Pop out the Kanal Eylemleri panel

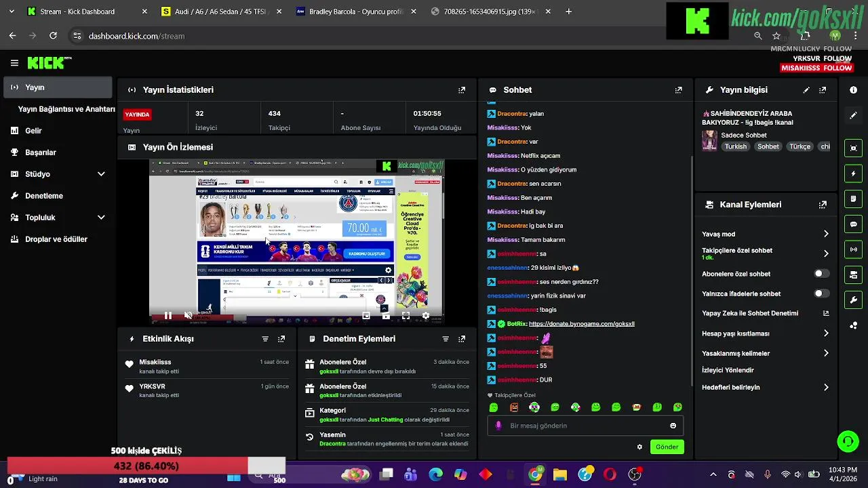pyautogui.click(x=823, y=204)
